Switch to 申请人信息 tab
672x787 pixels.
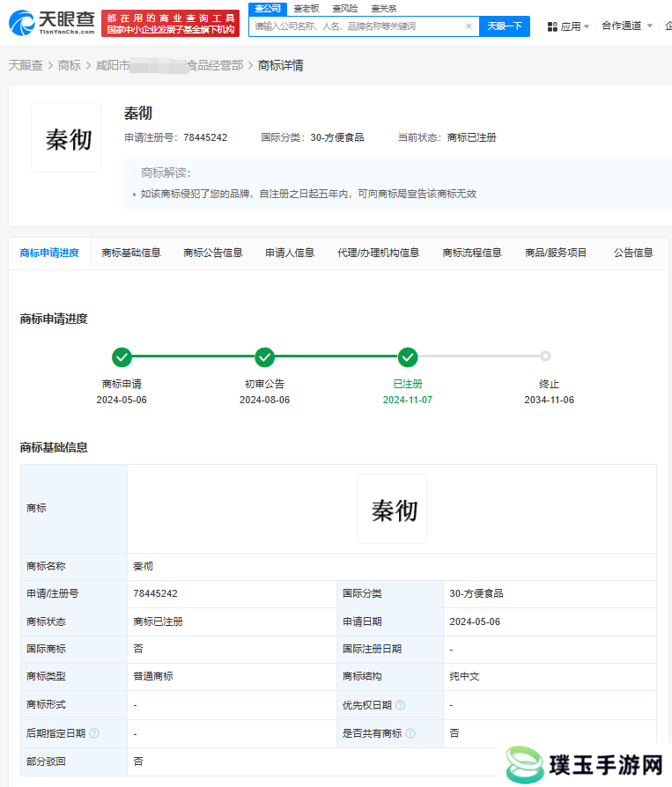[290, 253]
